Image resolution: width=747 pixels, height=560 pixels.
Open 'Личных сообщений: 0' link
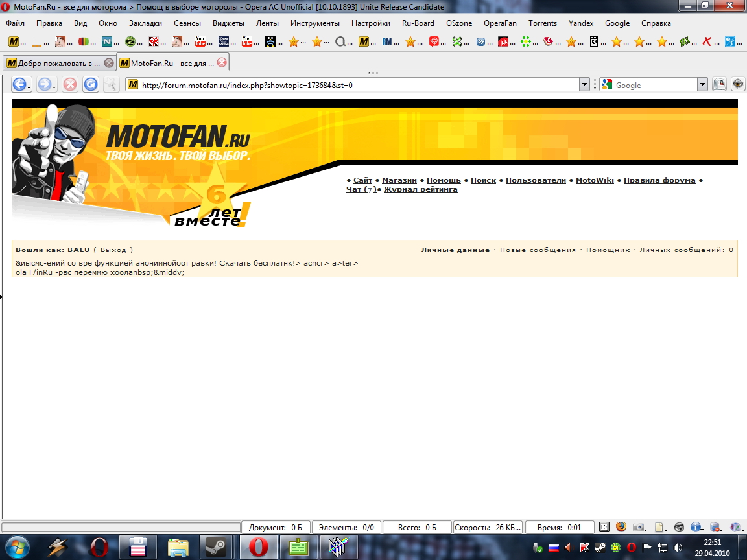(x=687, y=250)
